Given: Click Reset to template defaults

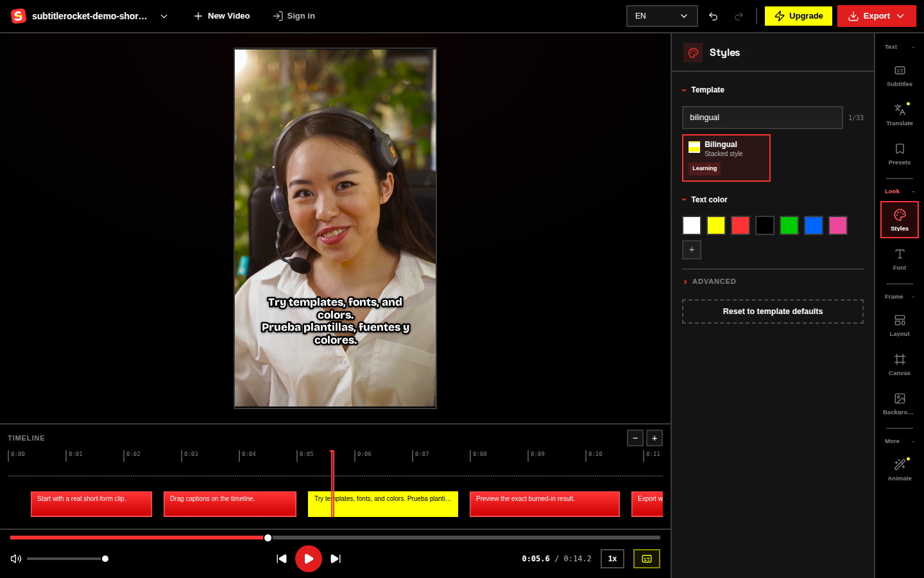Looking at the screenshot, I should pyautogui.click(x=773, y=311).
